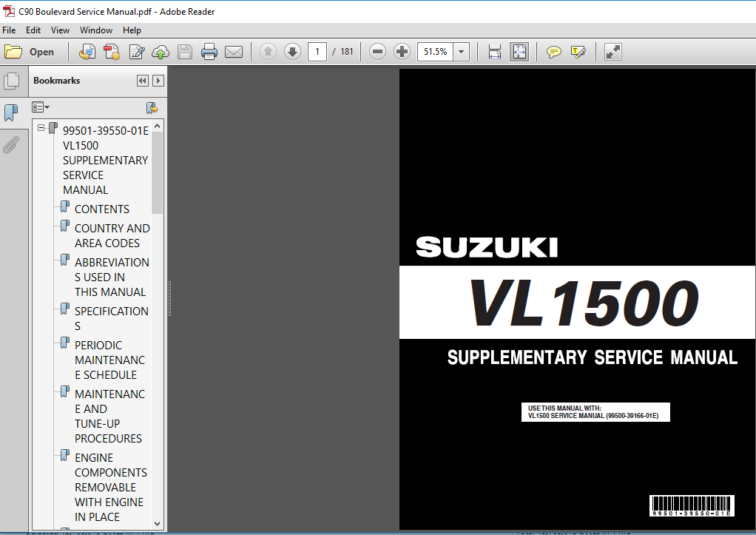This screenshot has height=535, width=756.
Task: Go to next page with down arrow
Action: pos(293,52)
